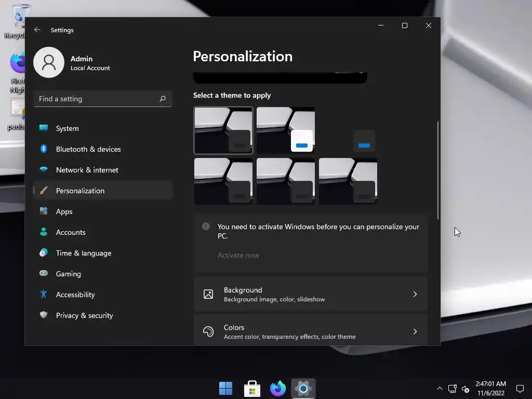Open the Windows Start menu
Viewport: 532px width, 399px height.
[x=225, y=389]
